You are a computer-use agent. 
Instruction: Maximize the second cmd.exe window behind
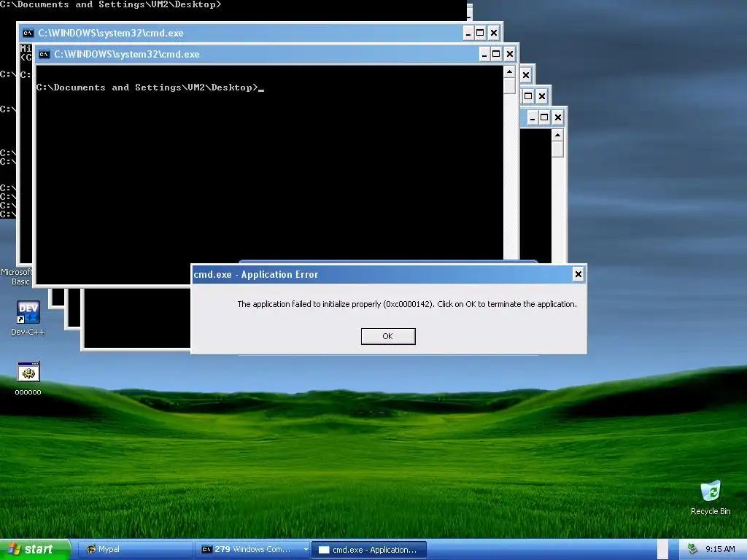coord(480,34)
